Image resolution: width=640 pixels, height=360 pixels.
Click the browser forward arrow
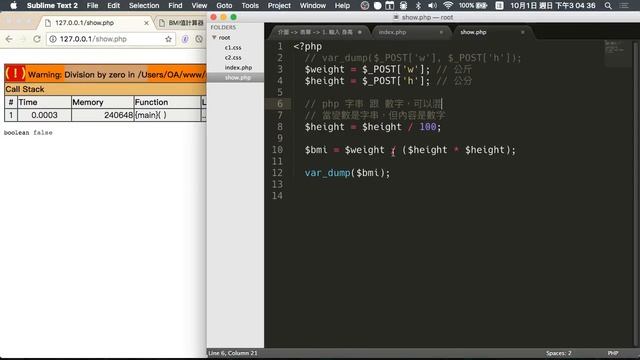[23, 39]
